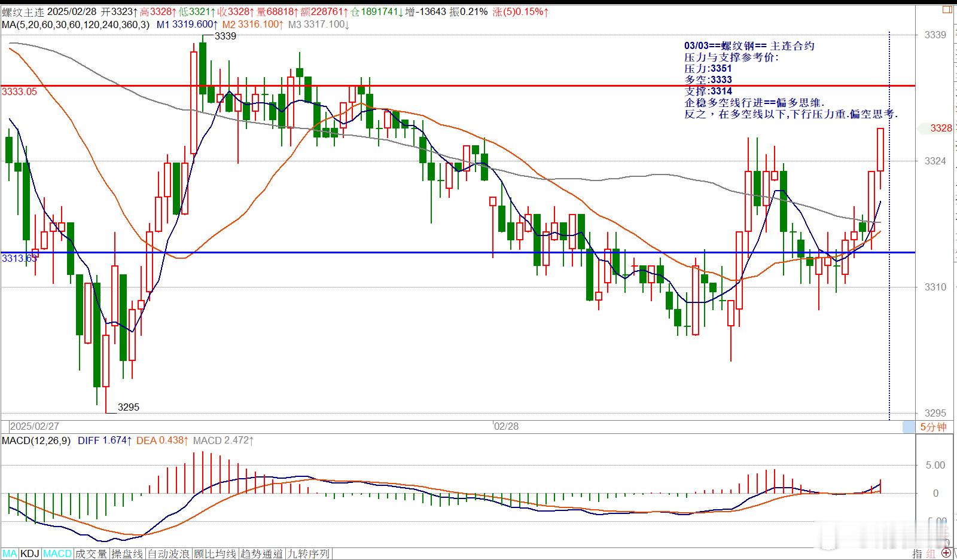This screenshot has height=560, width=957.
Task: Click the DIFF 1.674 value
Action: coord(105,440)
